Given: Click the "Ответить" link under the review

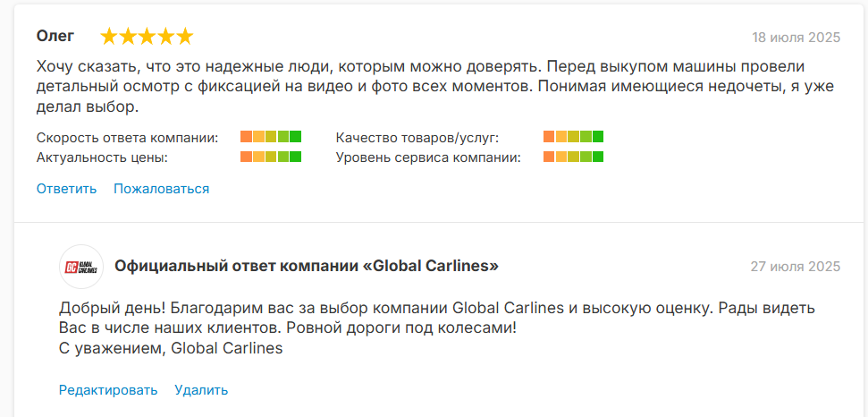Looking at the screenshot, I should coord(66,189).
